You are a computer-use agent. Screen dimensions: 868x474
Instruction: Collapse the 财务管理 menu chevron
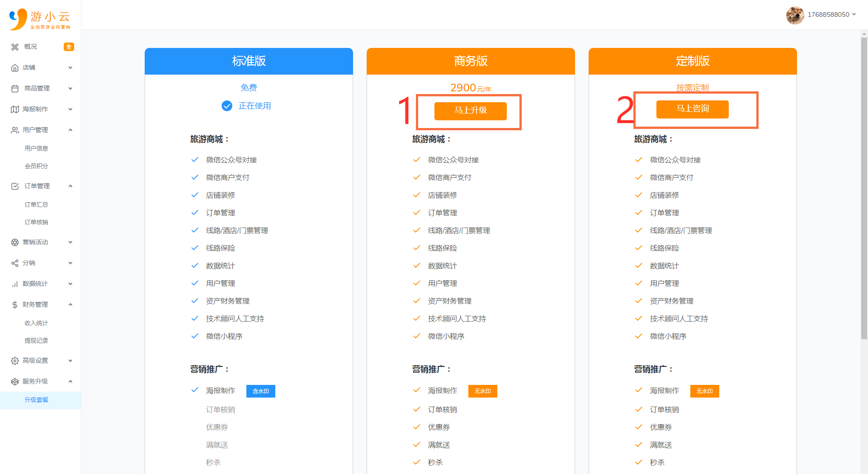point(71,305)
